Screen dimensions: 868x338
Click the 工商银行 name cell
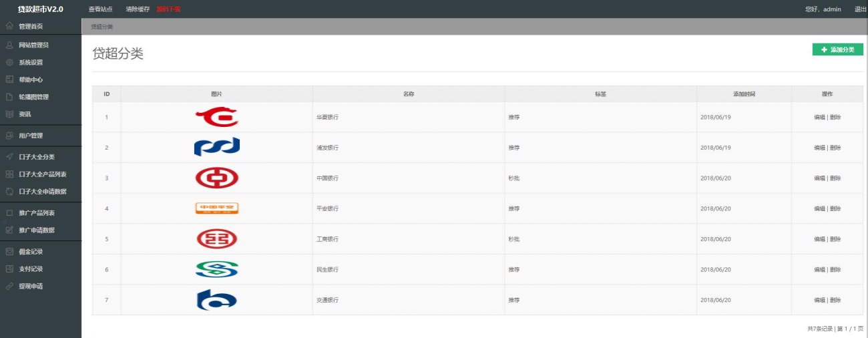tap(408, 239)
